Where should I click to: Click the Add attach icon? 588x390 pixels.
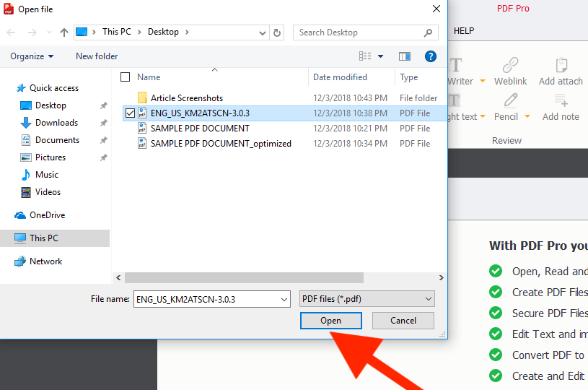point(561,66)
